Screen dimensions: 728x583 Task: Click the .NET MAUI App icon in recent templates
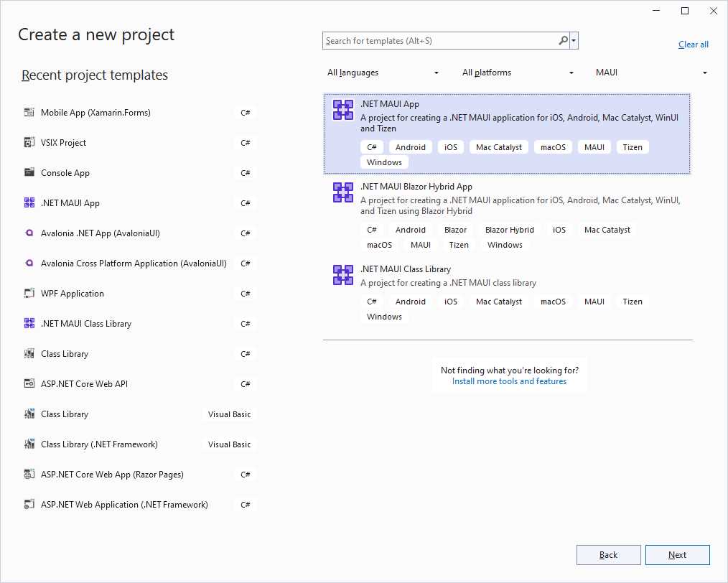[x=29, y=203]
